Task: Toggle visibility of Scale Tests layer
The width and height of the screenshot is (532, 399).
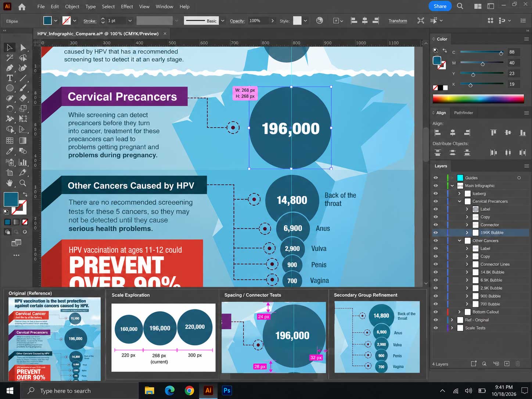Action: [x=436, y=328]
